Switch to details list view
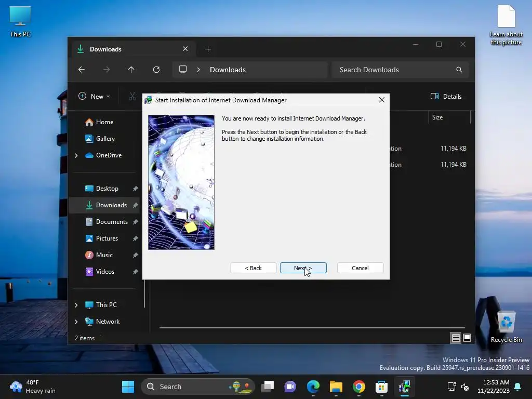 pos(456,338)
